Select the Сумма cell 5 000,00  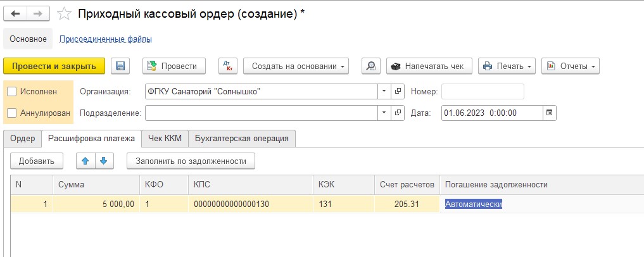96,204
